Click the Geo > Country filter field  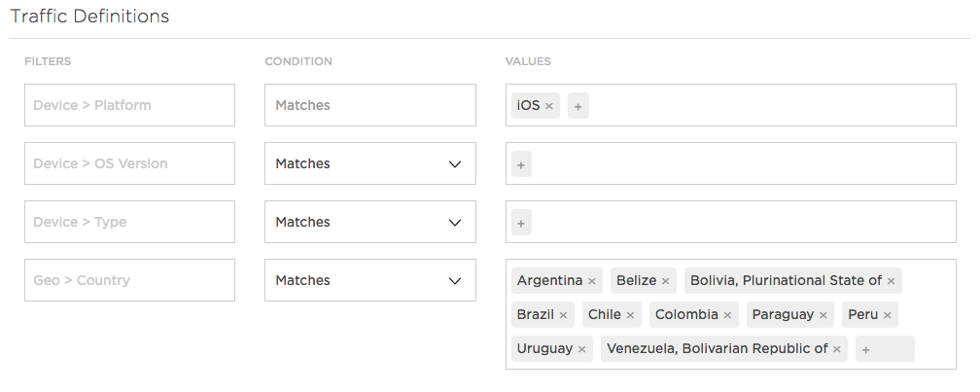tap(130, 280)
